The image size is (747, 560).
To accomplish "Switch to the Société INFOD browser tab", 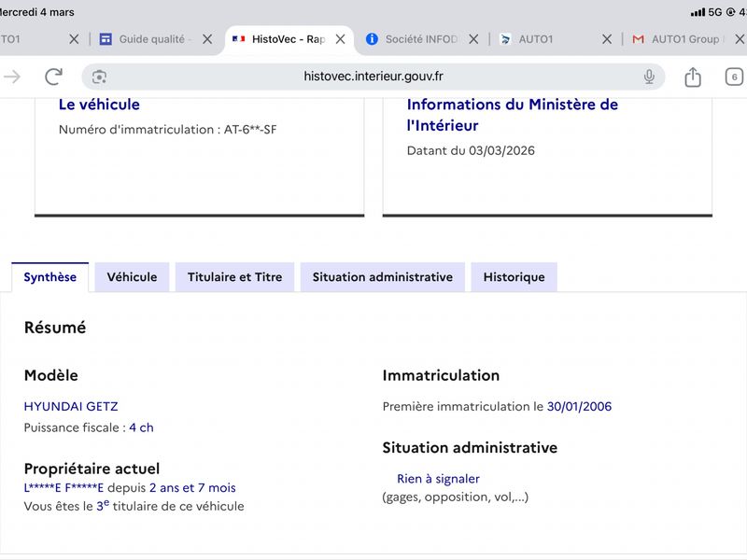I will (x=422, y=39).
